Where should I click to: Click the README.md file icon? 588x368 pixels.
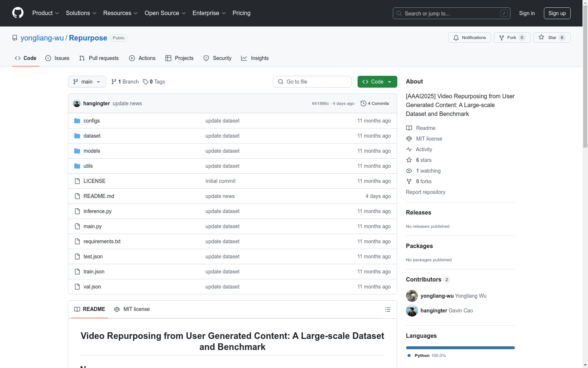coord(77,196)
